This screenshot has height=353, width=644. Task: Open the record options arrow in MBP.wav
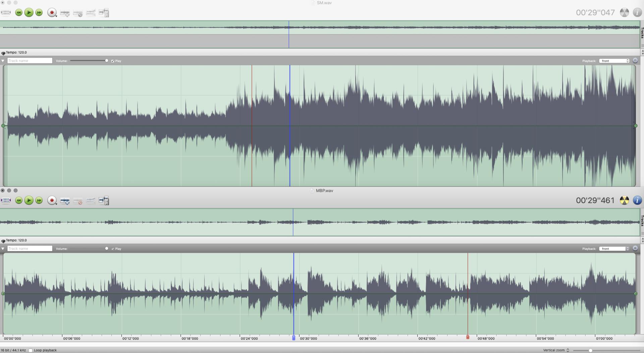pyautogui.click(x=56, y=203)
